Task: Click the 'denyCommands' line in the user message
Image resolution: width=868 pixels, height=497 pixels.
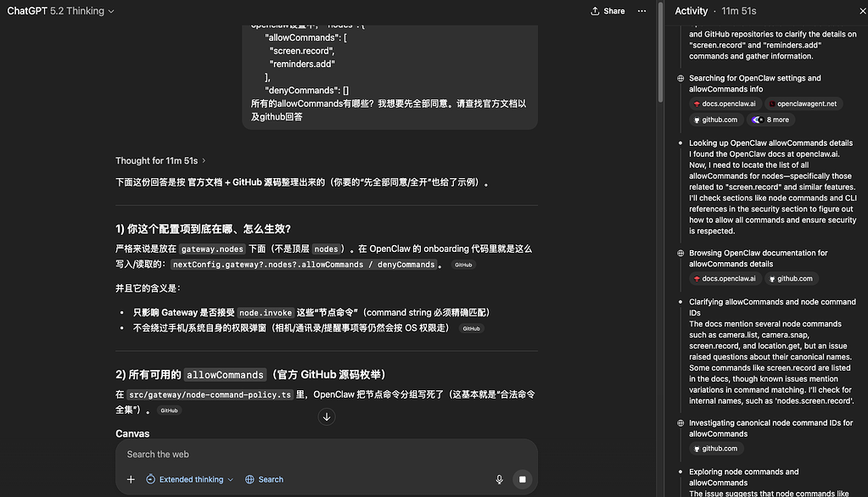Action: pos(306,90)
